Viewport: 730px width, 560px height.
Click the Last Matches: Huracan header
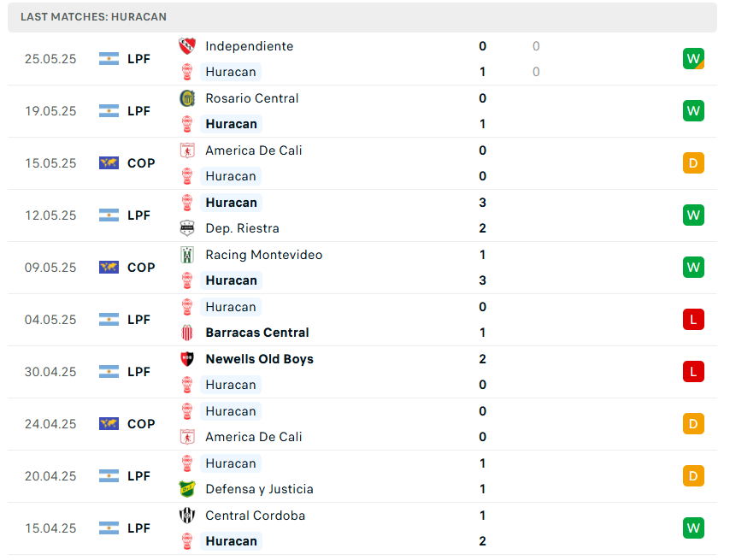coord(94,17)
